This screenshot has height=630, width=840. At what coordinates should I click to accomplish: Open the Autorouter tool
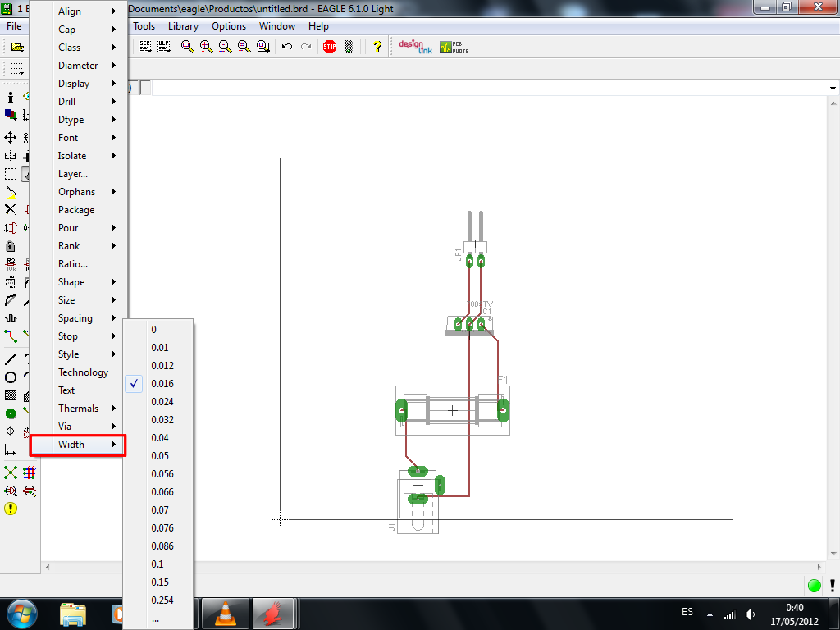click(29, 472)
